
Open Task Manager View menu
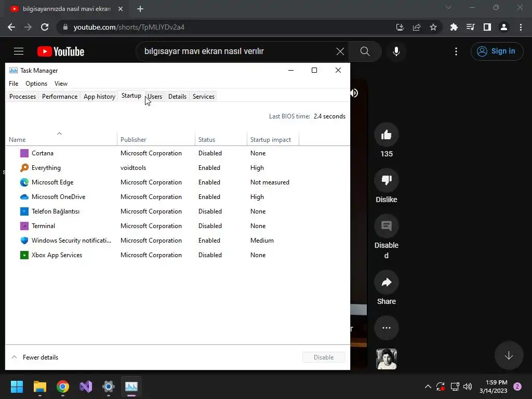coord(61,84)
